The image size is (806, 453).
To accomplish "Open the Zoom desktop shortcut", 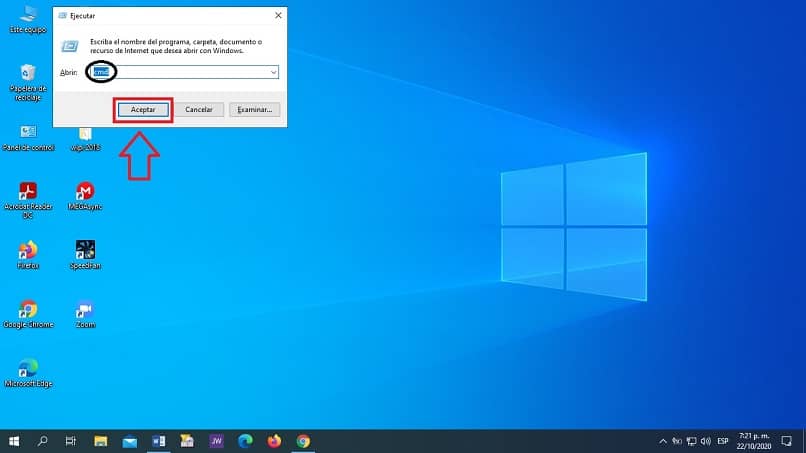I will [x=85, y=314].
